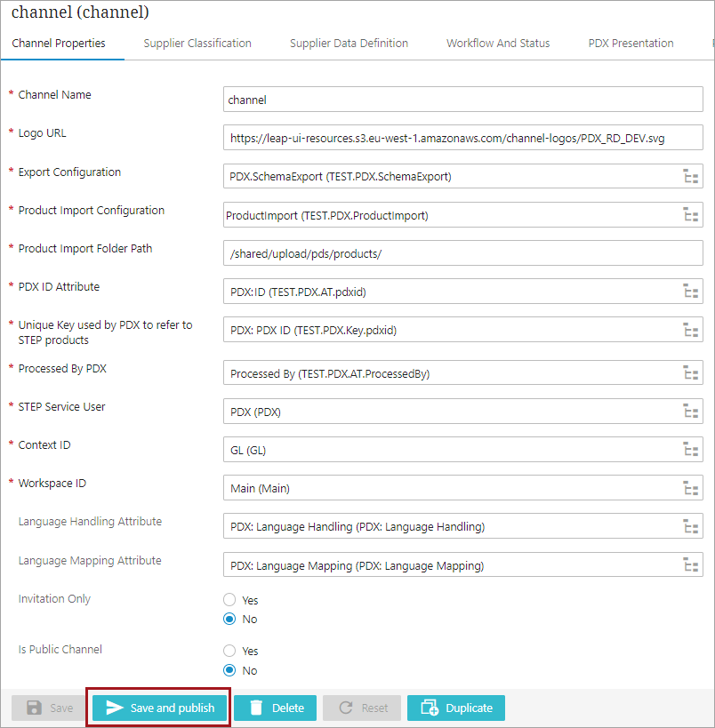This screenshot has width=715, height=728.
Task: Open the Workflow And Status tab
Action: point(498,43)
